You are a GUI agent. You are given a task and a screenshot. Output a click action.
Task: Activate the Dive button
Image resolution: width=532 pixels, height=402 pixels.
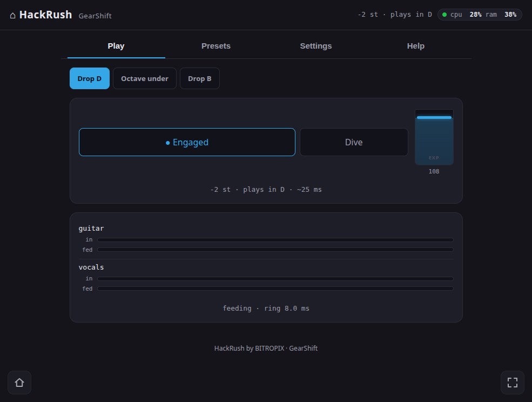pos(354,142)
